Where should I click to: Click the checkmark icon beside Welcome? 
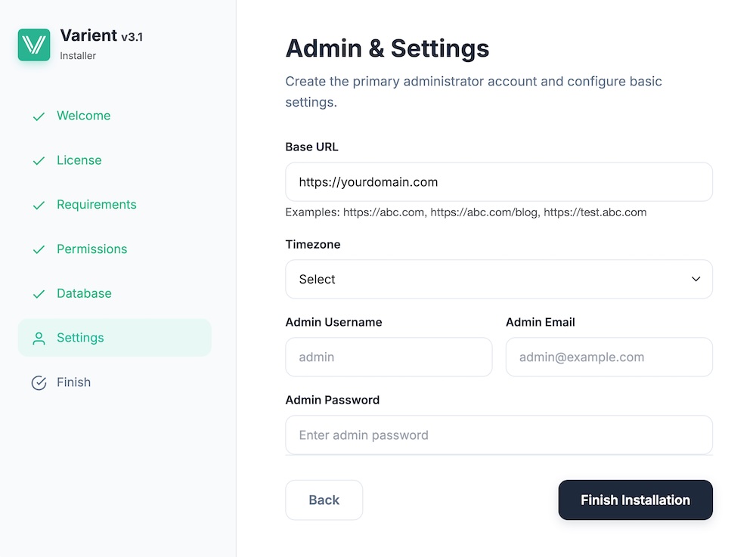pos(39,116)
